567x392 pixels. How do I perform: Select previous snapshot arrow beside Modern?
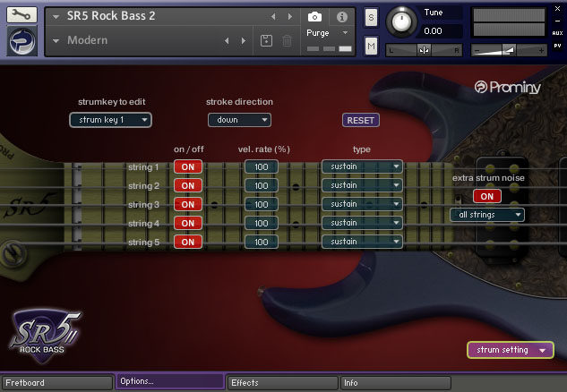coord(227,40)
